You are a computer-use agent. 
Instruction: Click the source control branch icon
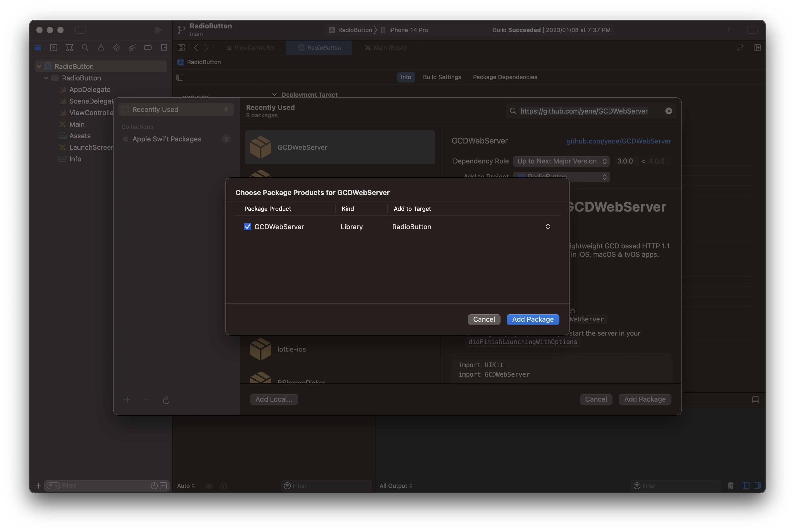(181, 30)
